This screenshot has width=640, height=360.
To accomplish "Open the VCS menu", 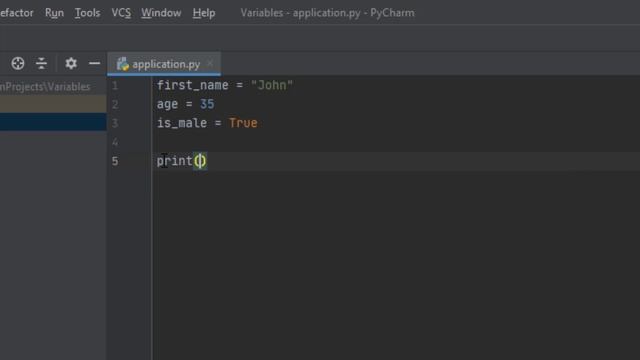I will [121, 13].
